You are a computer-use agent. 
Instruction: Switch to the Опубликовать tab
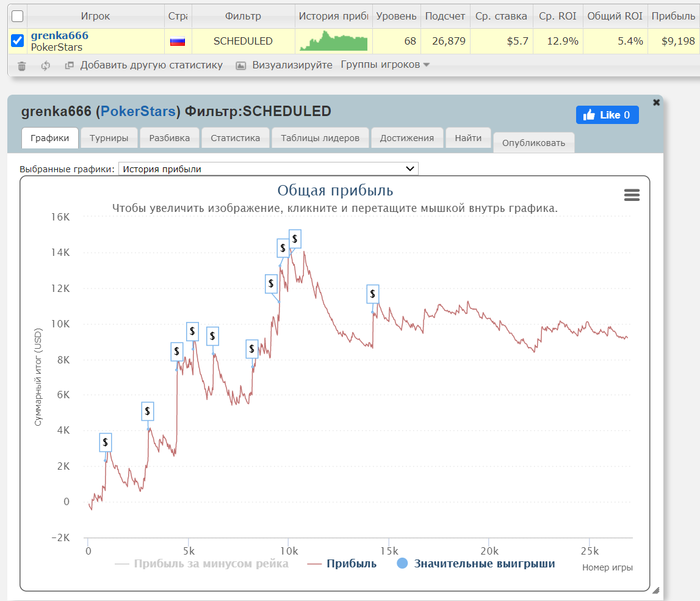[533, 143]
